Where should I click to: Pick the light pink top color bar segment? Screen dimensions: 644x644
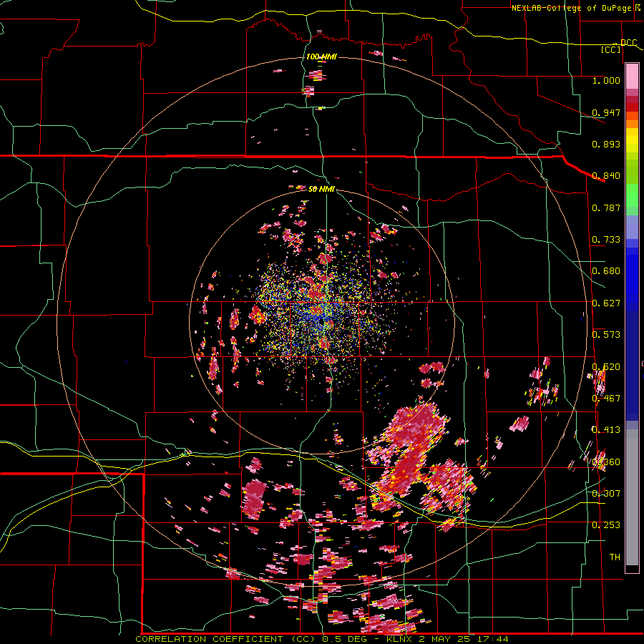pyautogui.click(x=632, y=77)
